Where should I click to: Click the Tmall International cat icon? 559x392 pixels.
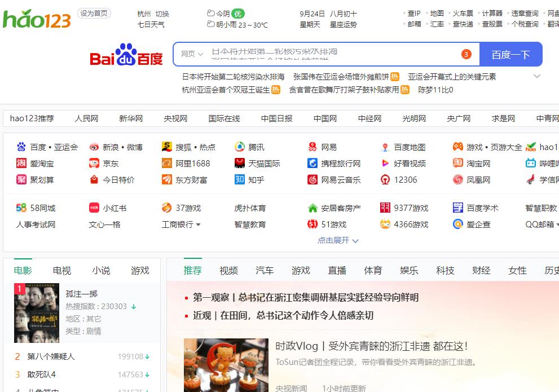point(240,163)
